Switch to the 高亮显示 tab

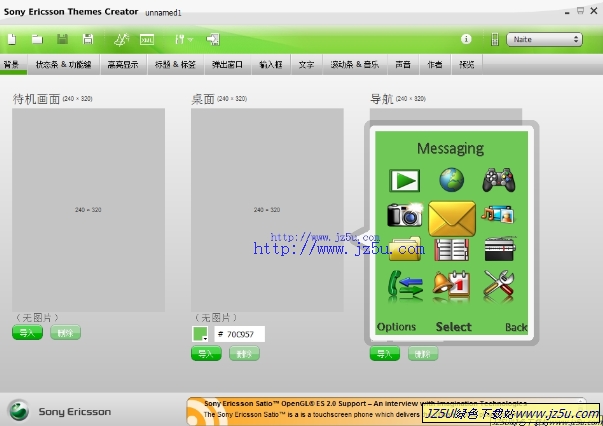coord(123,65)
